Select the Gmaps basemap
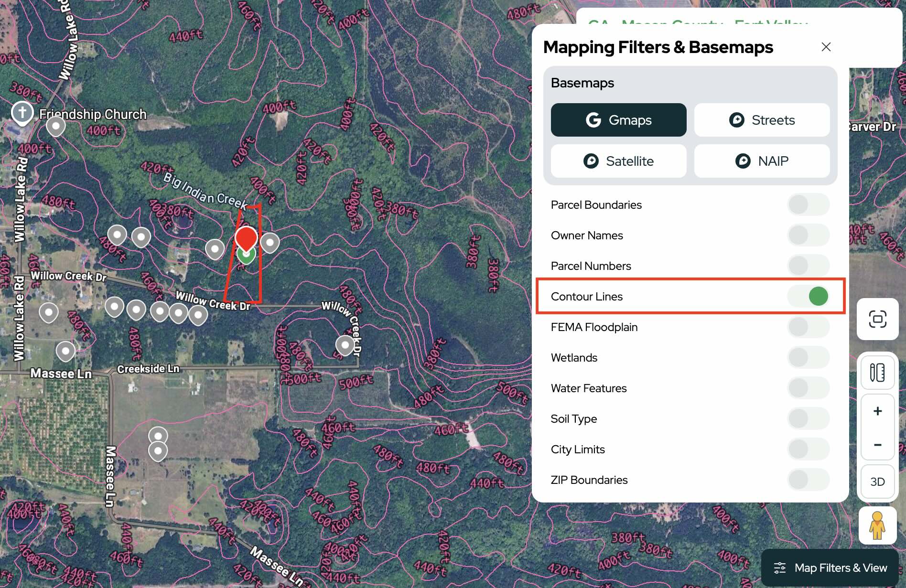The height and width of the screenshot is (588, 906). tap(618, 120)
